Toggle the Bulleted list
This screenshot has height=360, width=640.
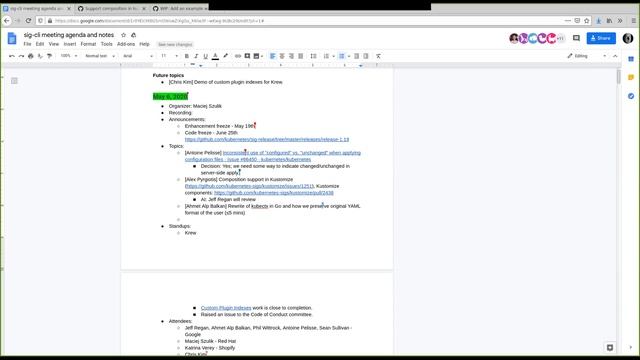pos(342,56)
